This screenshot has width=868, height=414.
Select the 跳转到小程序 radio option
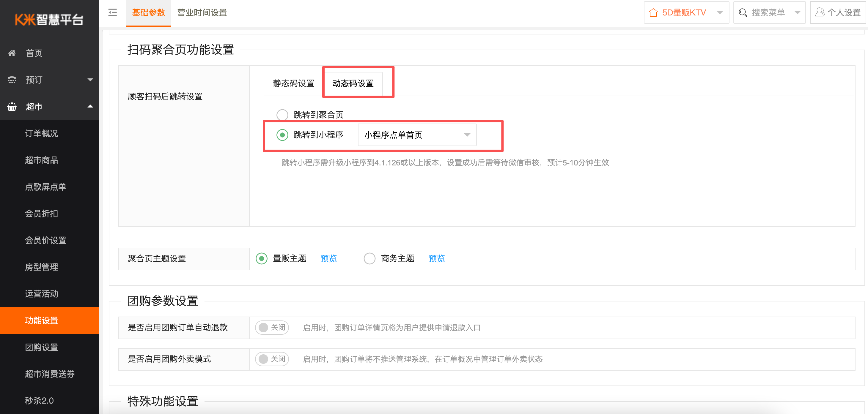point(282,135)
